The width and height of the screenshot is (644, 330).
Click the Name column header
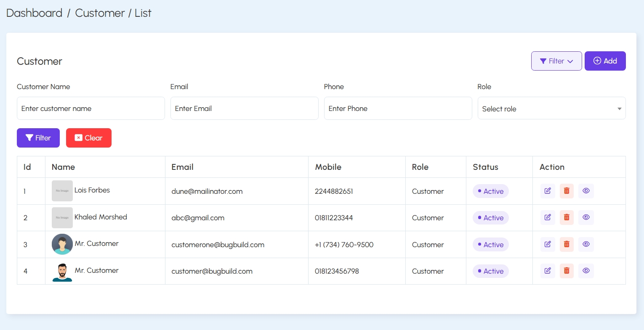(63, 167)
